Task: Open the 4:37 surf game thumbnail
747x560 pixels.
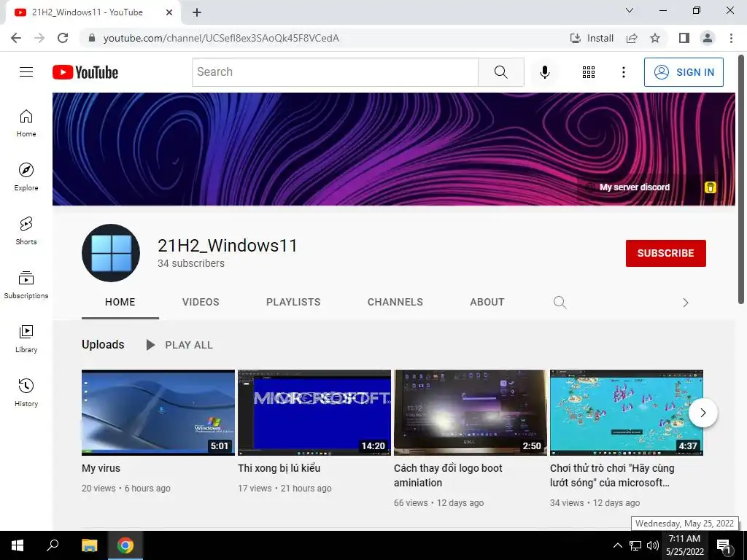Action: coord(627,413)
